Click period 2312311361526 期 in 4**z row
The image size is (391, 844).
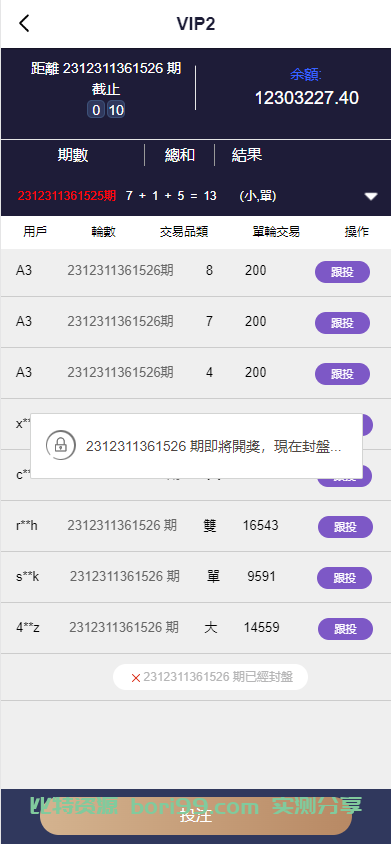[x=124, y=627]
